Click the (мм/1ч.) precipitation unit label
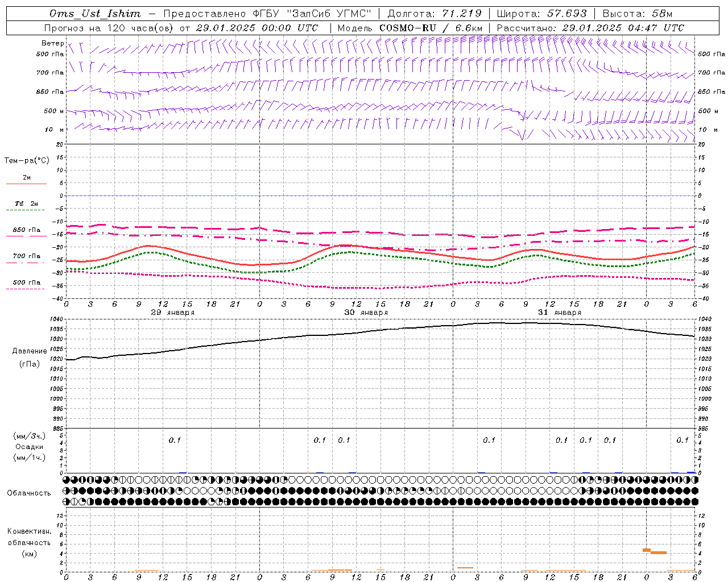This screenshot has height=582, width=728. coord(29,458)
